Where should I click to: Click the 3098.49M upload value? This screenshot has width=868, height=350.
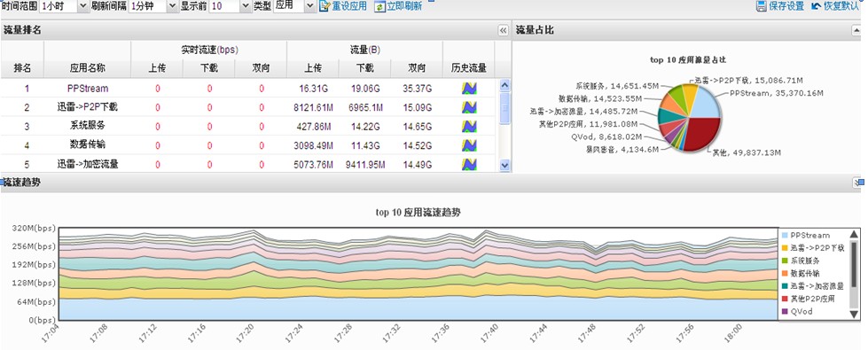click(313, 145)
